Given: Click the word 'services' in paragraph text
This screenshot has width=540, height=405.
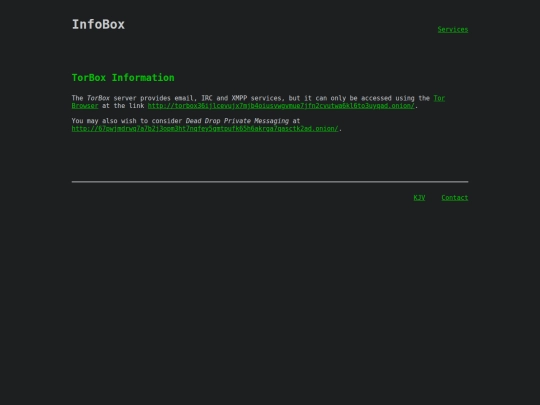Looking at the screenshot, I should coord(266,98).
